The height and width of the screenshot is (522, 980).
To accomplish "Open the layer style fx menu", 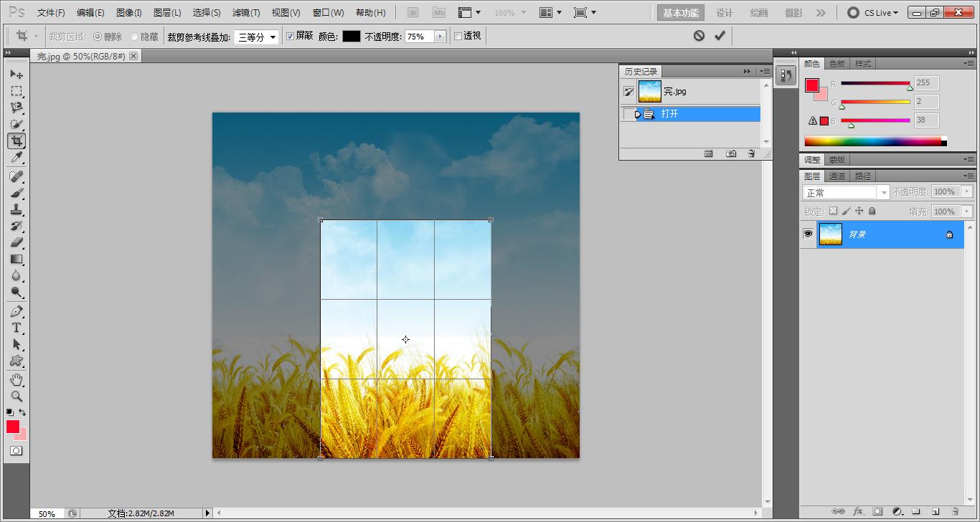I will click(x=857, y=511).
